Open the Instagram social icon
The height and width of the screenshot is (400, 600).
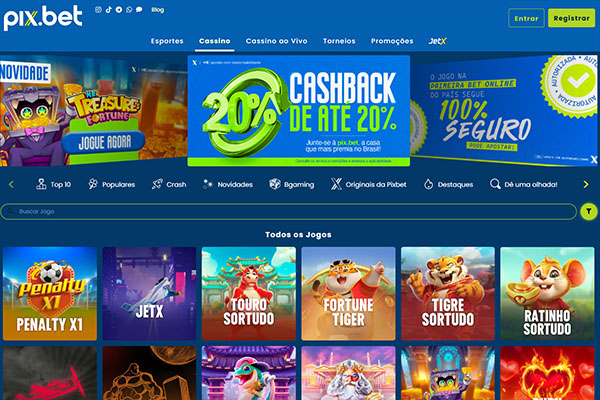98,10
